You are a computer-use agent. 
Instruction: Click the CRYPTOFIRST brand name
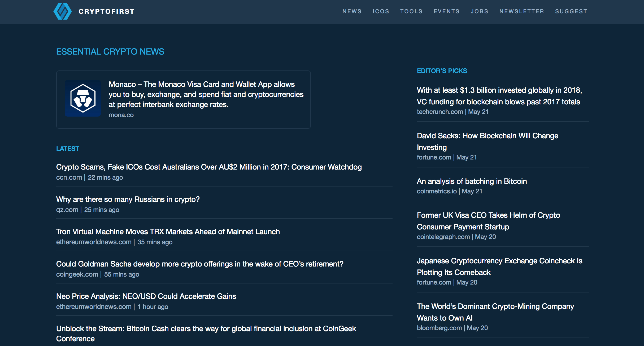(x=106, y=11)
